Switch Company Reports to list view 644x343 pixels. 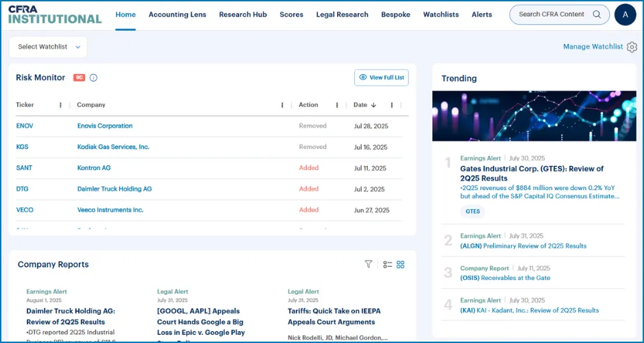pyautogui.click(x=387, y=264)
